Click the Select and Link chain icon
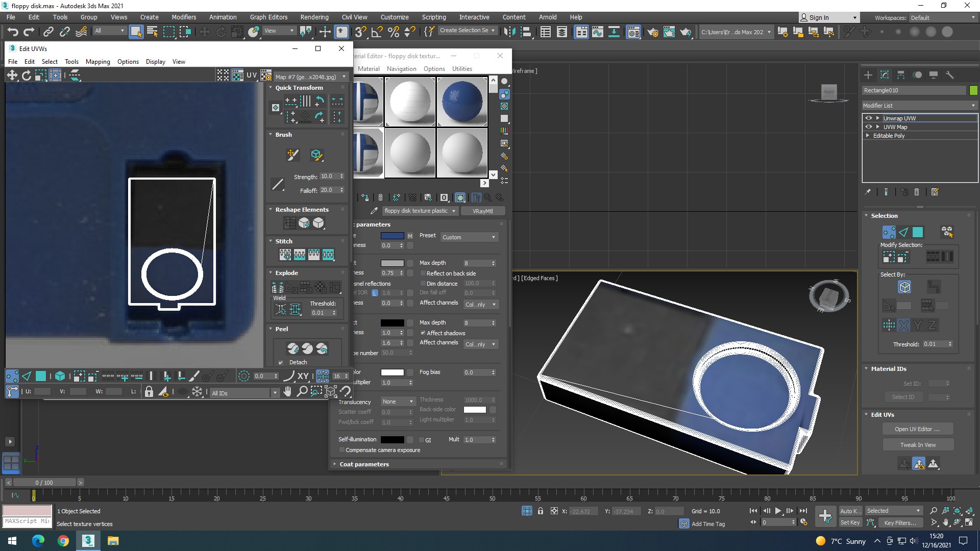Image resolution: width=980 pixels, height=551 pixels. [48, 32]
